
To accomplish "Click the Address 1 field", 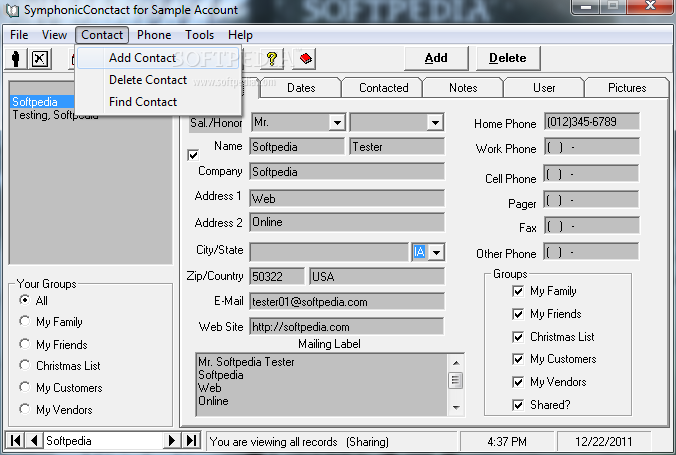I will (347, 198).
